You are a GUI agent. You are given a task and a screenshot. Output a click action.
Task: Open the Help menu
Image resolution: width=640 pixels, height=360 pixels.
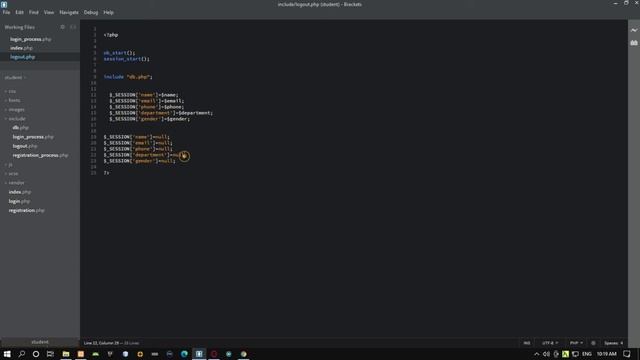tap(108, 12)
